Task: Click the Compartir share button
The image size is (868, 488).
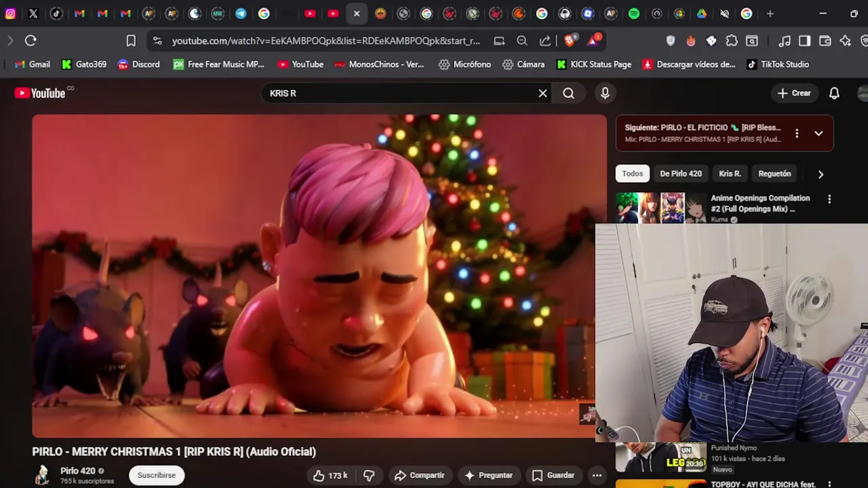Action: tap(420, 475)
